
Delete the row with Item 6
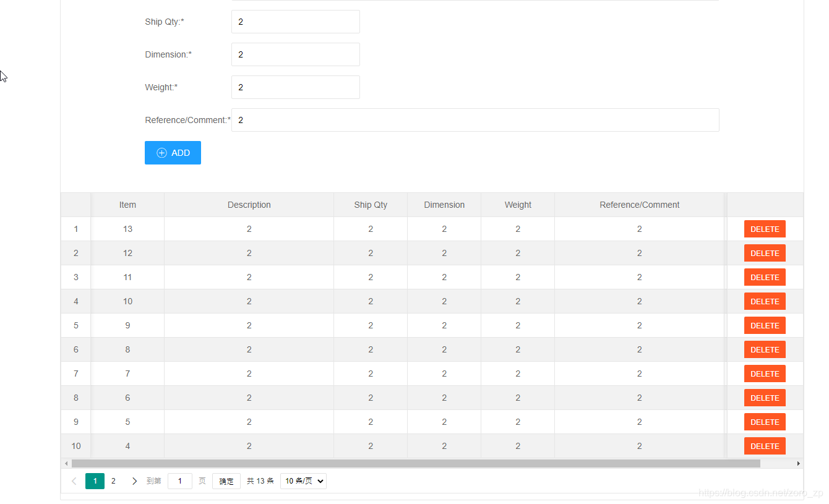(x=765, y=398)
